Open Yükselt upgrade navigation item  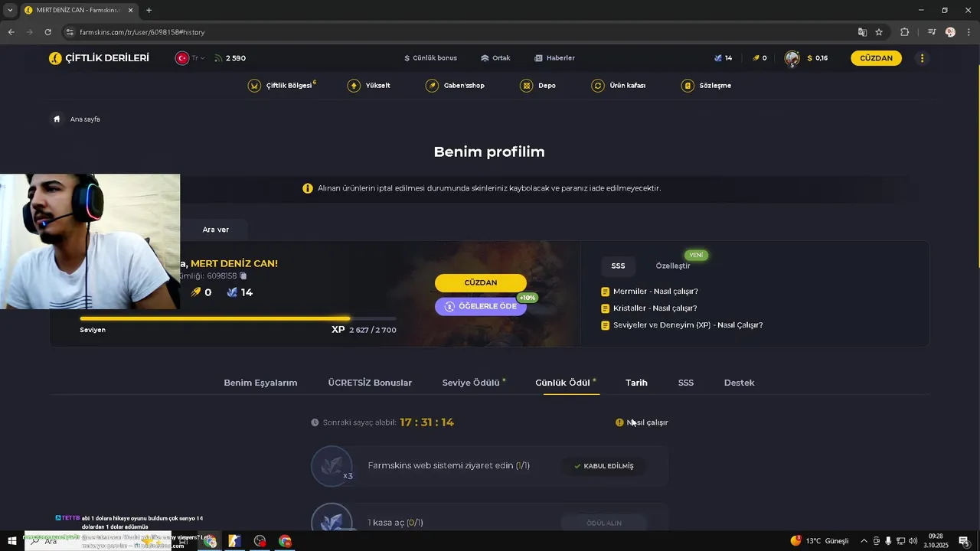[x=369, y=86]
